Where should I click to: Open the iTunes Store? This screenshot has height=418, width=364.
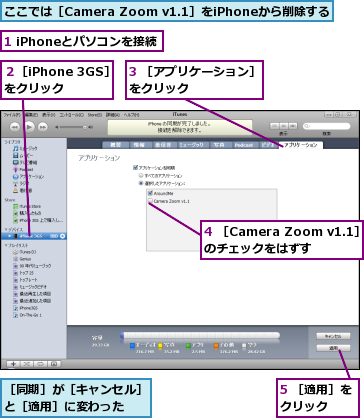[27, 206]
